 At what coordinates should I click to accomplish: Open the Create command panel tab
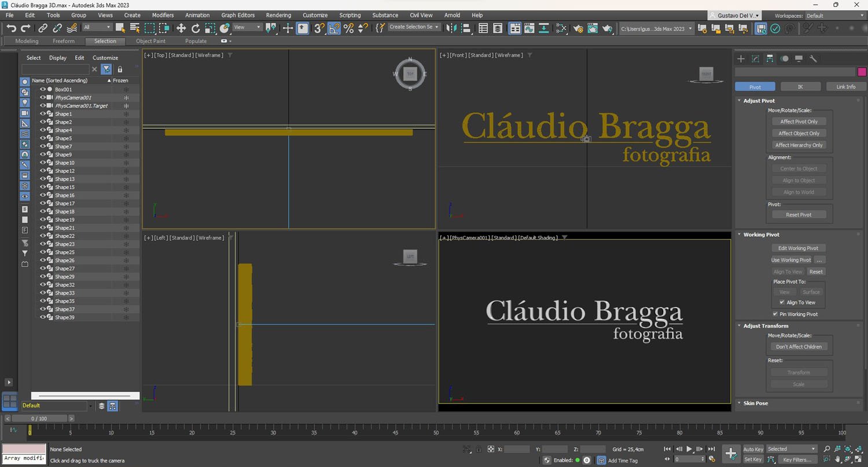point(741,58)
